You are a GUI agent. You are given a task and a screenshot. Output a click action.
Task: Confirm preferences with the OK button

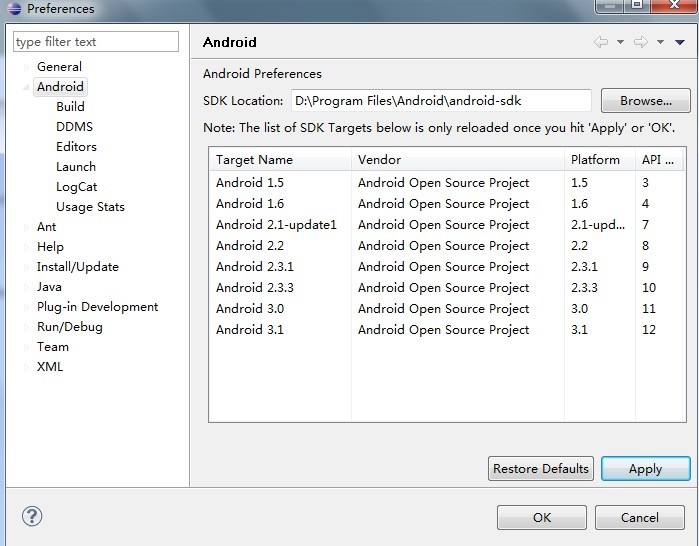pyautogui.click(x=542, y=517)
